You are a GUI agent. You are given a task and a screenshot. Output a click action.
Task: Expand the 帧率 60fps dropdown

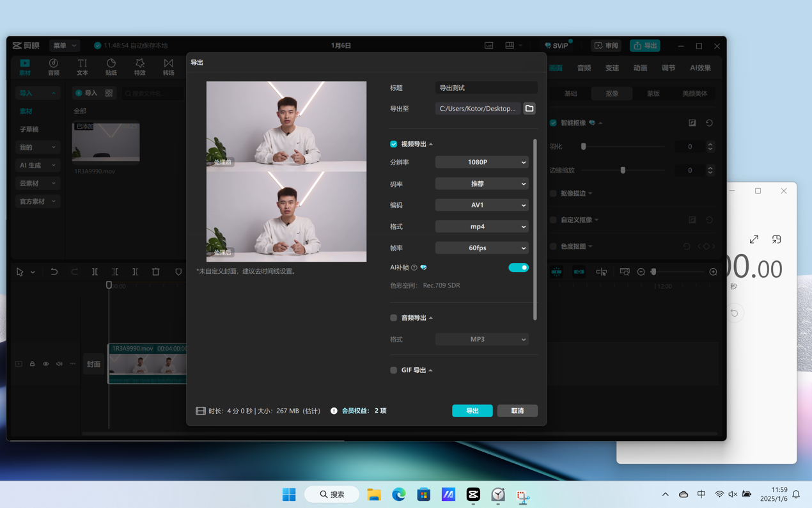482,248
